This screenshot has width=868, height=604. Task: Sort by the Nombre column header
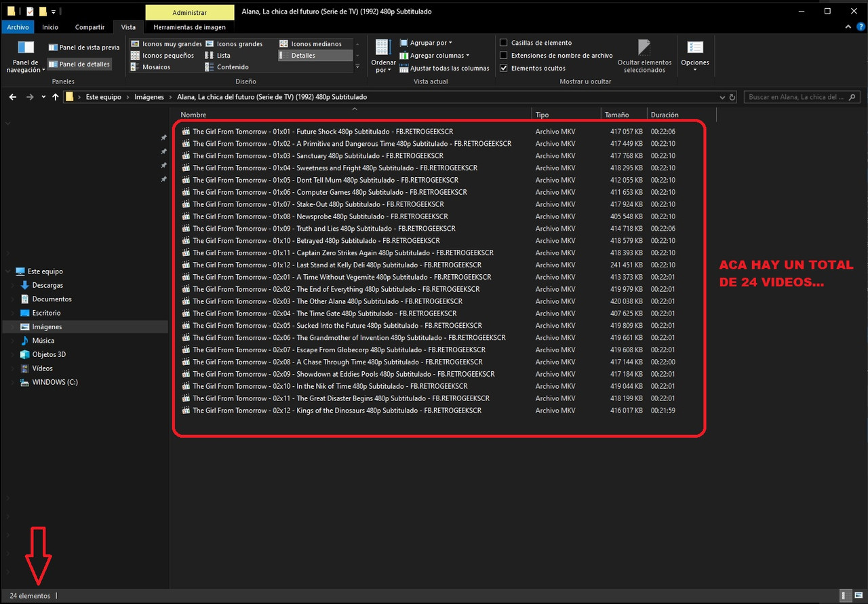tap(355, 115)
